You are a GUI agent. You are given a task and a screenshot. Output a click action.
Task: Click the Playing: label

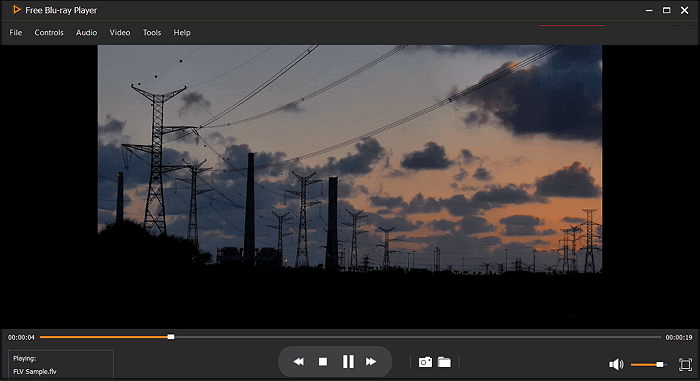tap(25, 358)
